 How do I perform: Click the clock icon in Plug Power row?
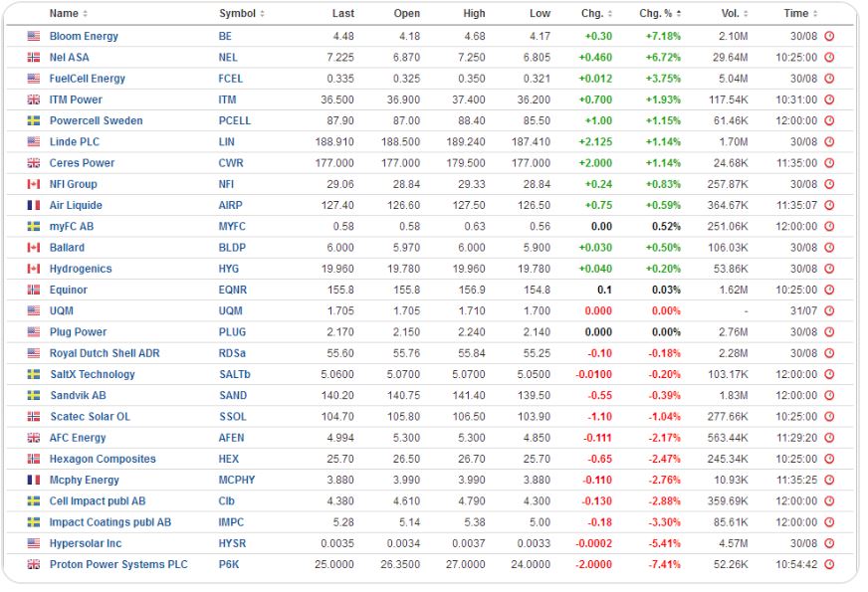coord(829,332)
